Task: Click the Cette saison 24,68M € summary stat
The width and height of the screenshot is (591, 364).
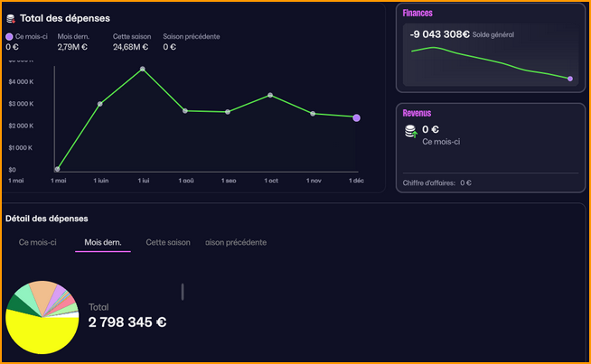Action: tap(132, 42)
